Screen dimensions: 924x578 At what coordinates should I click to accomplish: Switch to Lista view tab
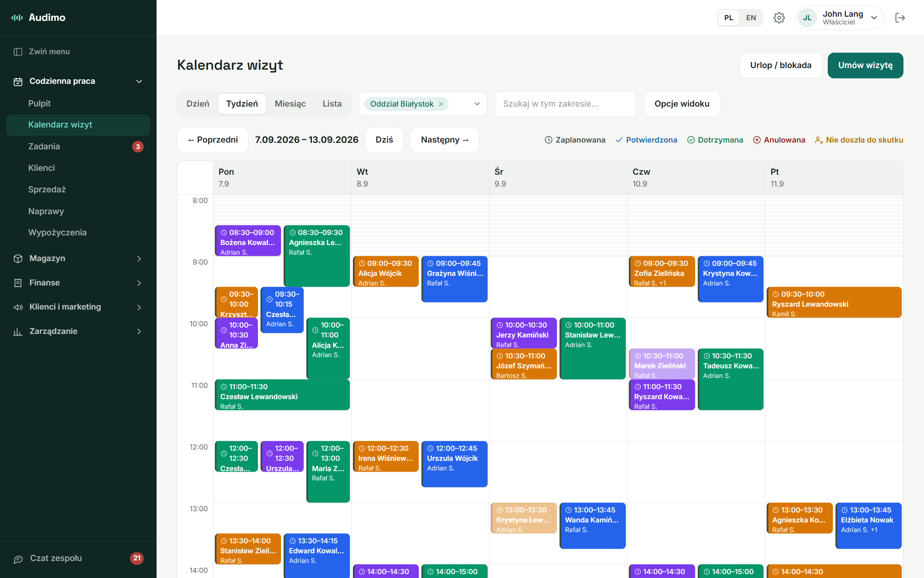click(x=332, y=104)
